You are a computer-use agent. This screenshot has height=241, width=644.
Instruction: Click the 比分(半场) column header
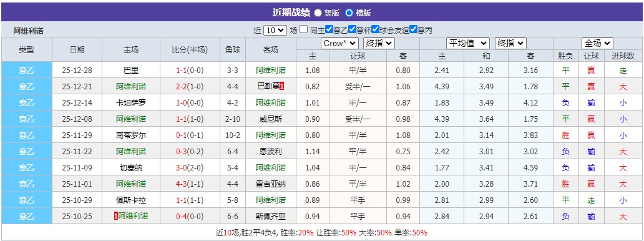pos(190,50)
